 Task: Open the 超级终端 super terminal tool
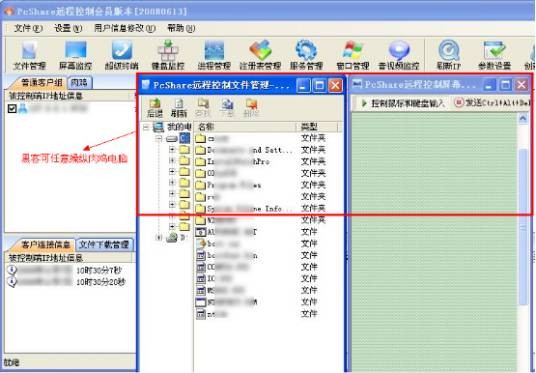(x=122, y=55)
